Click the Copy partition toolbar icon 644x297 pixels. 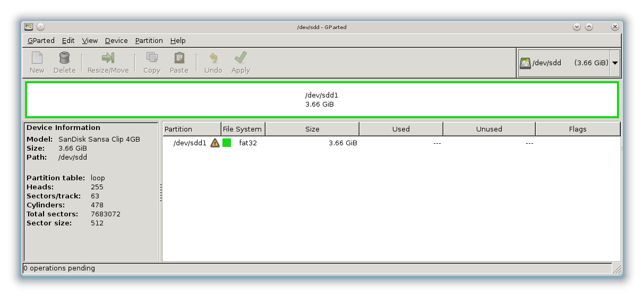click(152, 58)
